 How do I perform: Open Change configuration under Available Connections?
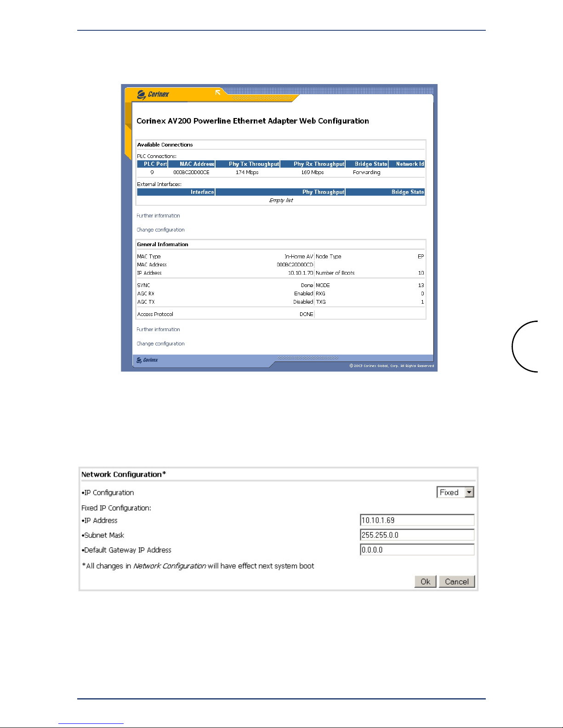point(160,230)
